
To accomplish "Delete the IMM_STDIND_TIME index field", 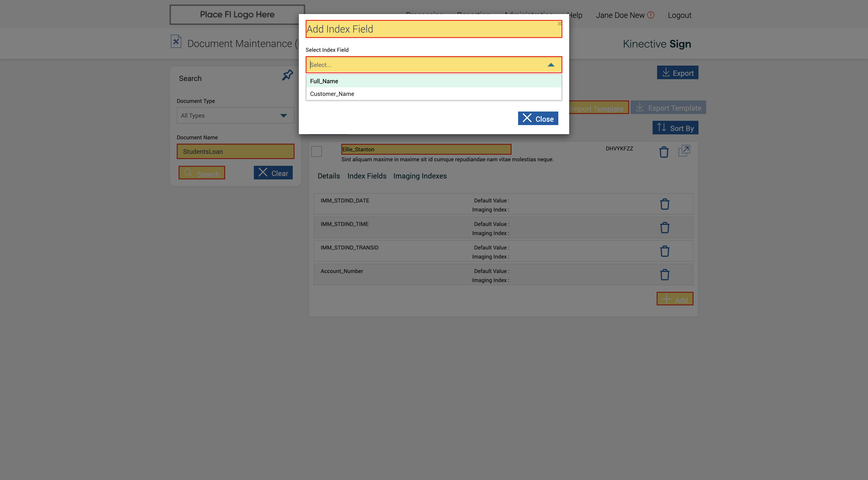I will click(x=665, y=228).
